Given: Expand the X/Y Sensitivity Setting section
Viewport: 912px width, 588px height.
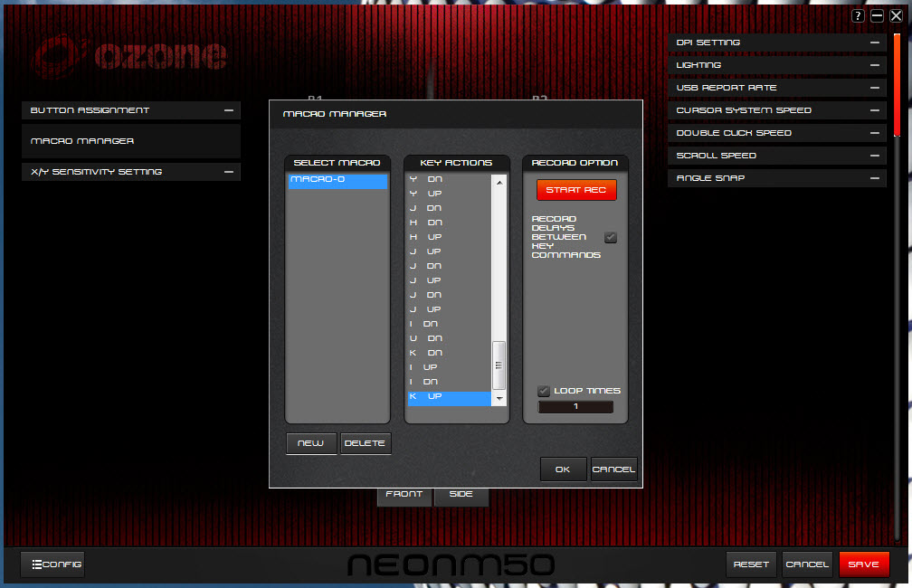Looking at the screenshot, I should point(229,172).
